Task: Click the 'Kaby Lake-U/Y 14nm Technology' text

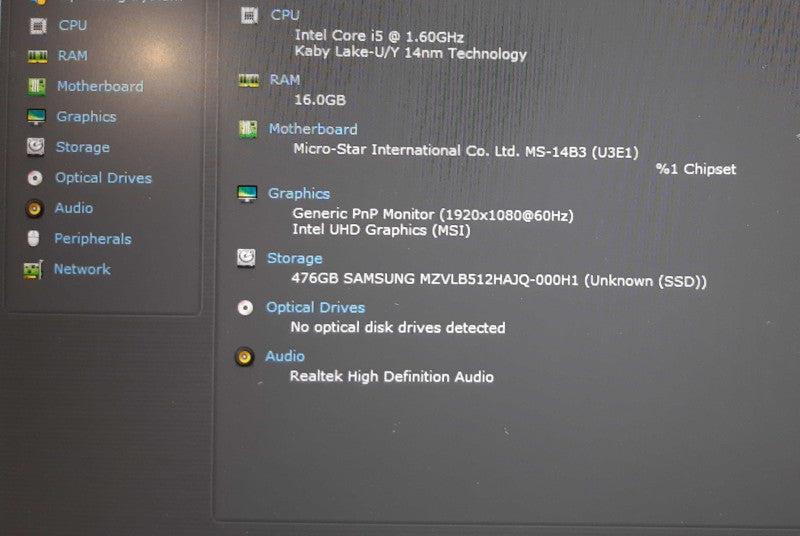Action: [411, 53]
